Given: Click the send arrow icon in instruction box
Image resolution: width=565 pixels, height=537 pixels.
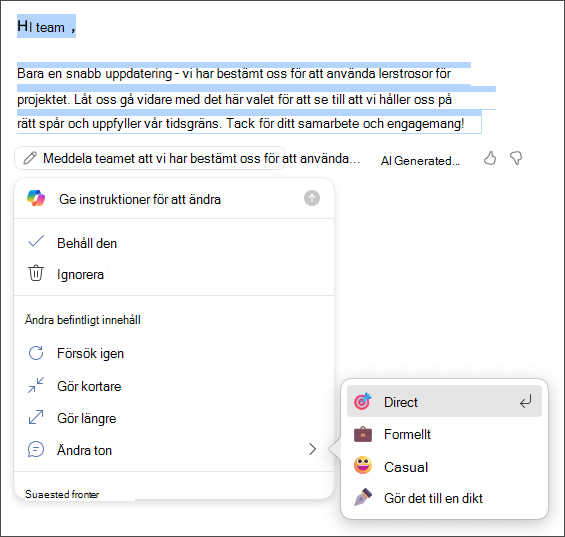Looking at the screenshot, I should [x=312, y=198].
